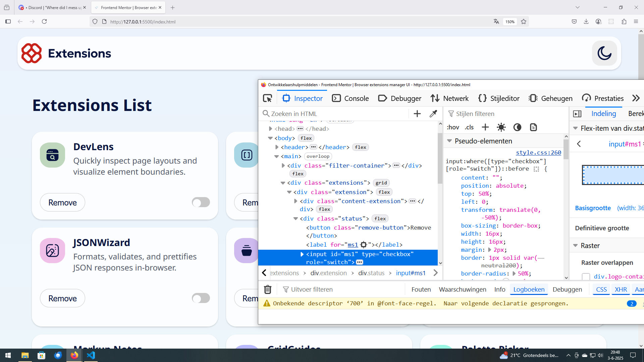
Task: Click the moon dark mode icon
Action: [x=604, y=53]
